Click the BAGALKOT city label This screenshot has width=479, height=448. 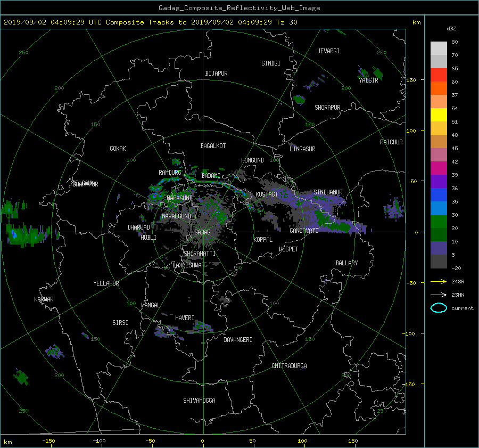coord(213,146)
